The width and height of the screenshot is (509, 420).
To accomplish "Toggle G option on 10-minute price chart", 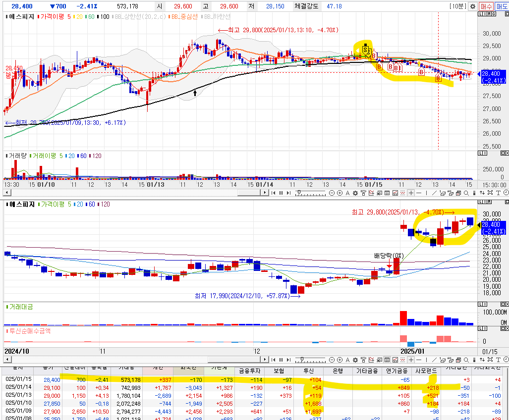I will point(494,14).
